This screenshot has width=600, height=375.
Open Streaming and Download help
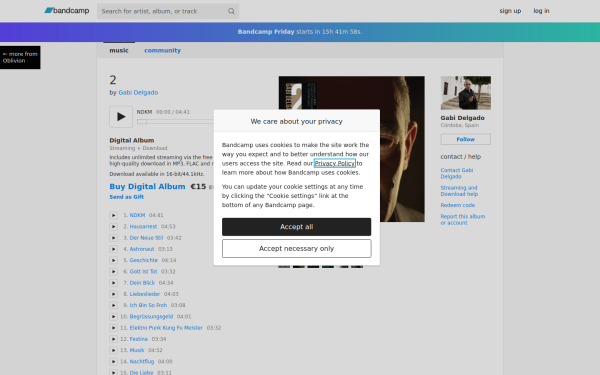click(459, 191)
